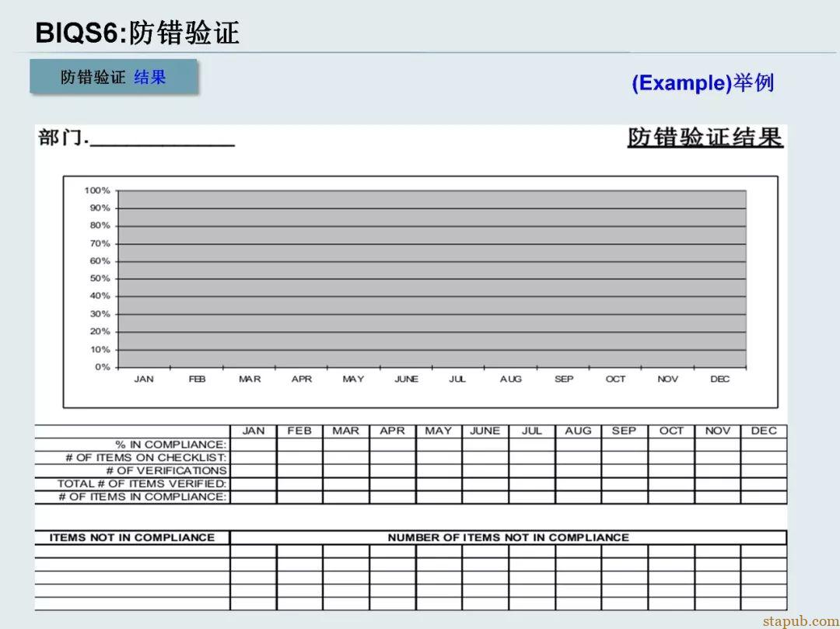Click 'JUNE' label under the chart axis
The height and width of the screenshot is (629, 840).
point(406,379)
